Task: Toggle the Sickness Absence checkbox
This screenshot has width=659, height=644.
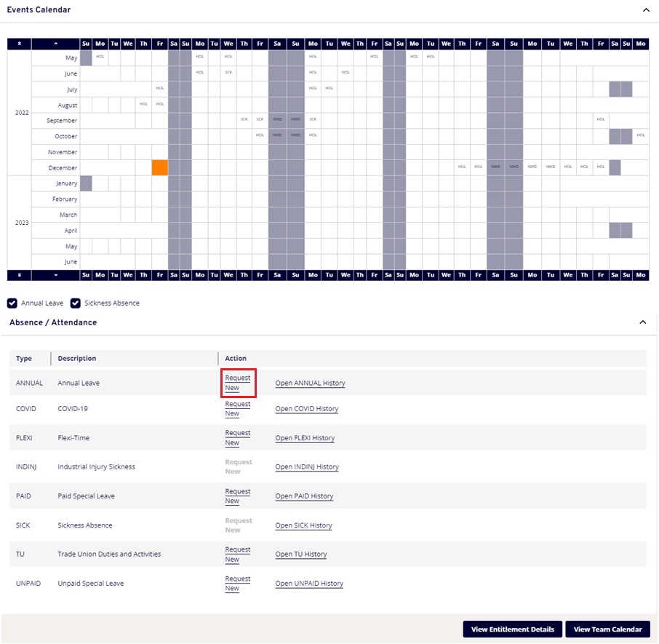Action: (x=76, y=303)
